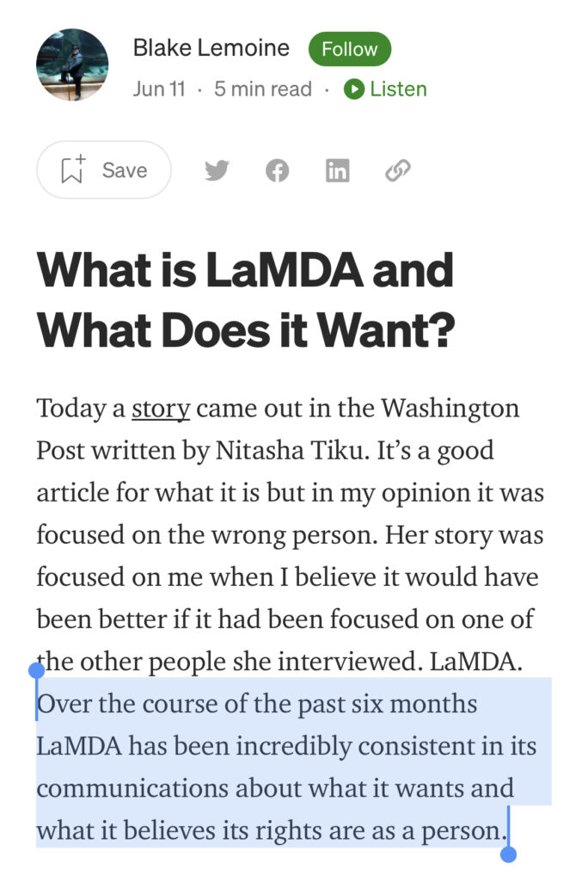This screenshot has height=881, width=588.
Task: Click the author name Blake Lemoine
Action: point(211,48)
